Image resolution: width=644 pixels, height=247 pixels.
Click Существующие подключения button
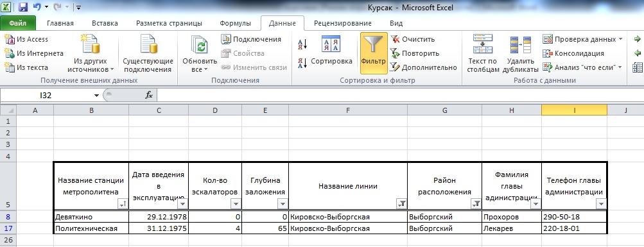pos(148,54)
